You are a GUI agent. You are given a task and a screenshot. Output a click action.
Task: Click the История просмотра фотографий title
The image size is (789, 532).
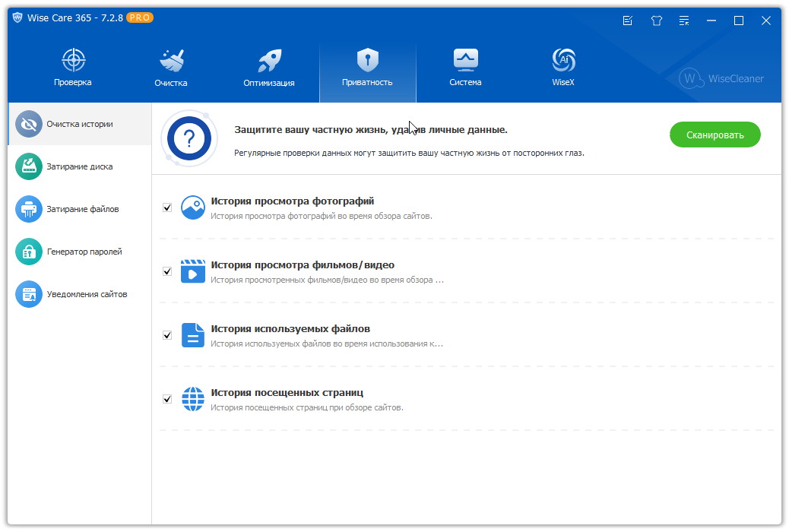tap(293, 201)
